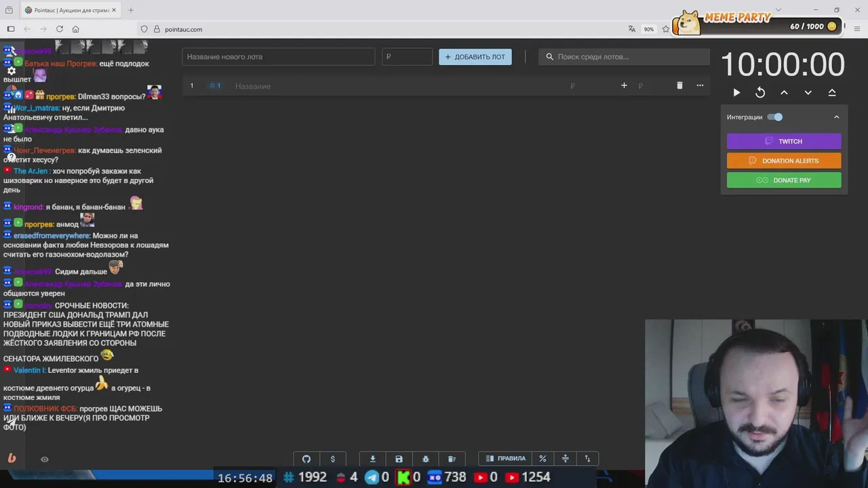Click kingrond username in chat
This screenshot has height=488, width=868.
click(28, 207)
